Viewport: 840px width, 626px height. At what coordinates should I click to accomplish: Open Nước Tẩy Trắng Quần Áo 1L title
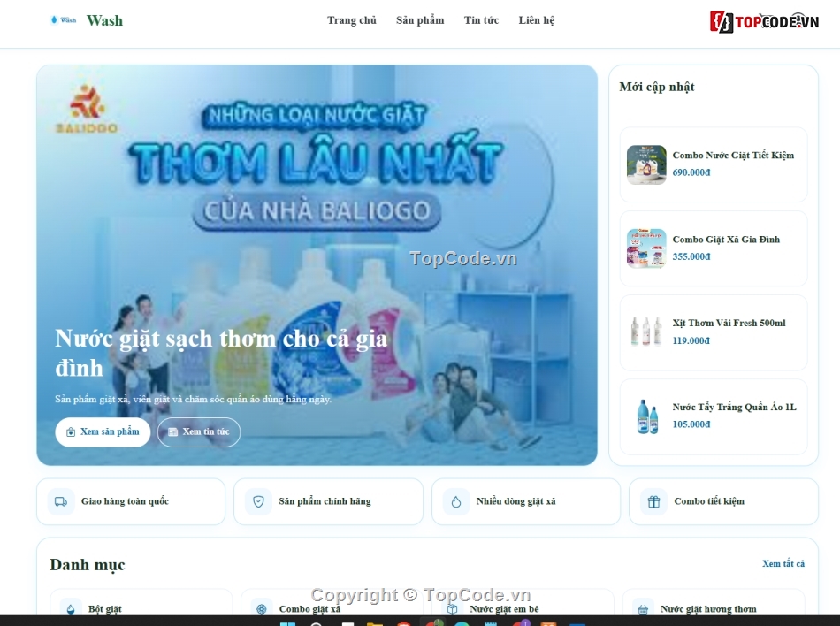tap(735, 407)
